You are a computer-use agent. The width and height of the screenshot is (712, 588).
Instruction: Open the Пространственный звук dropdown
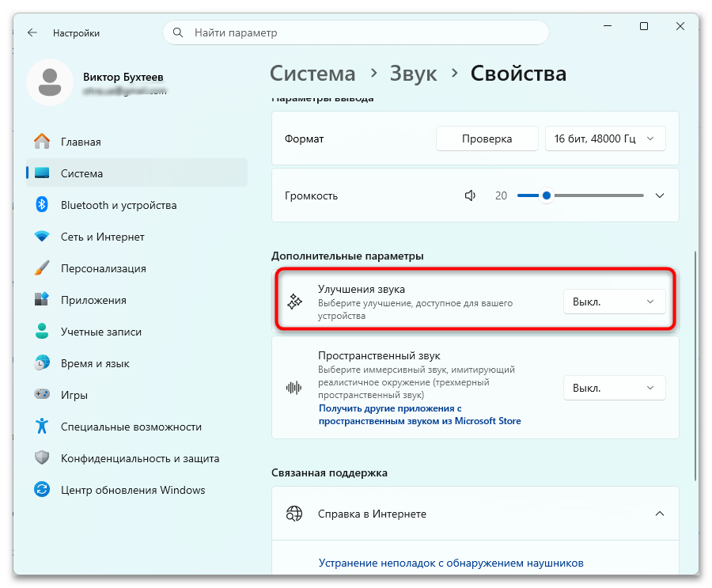615,388
